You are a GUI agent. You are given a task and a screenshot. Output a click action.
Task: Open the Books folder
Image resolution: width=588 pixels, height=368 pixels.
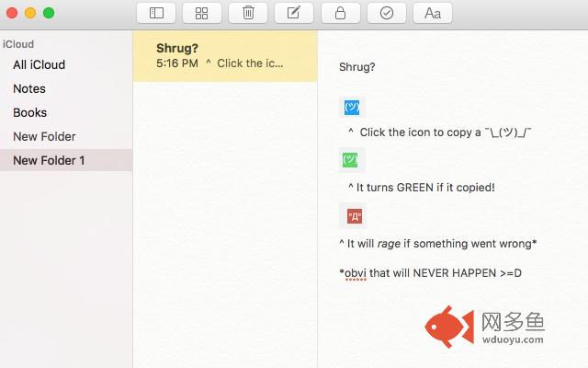click(30, 112)
